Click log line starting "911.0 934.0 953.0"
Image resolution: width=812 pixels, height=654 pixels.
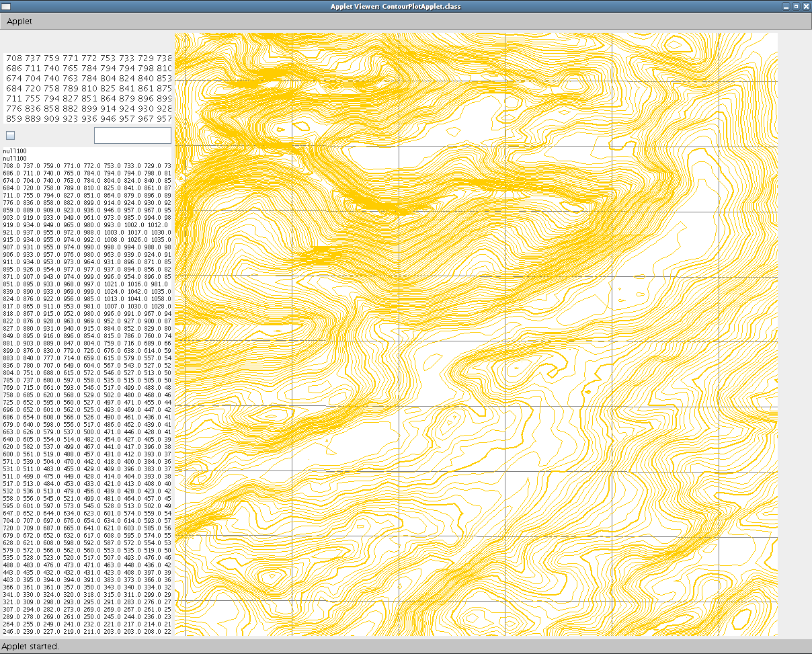(87, 261)
